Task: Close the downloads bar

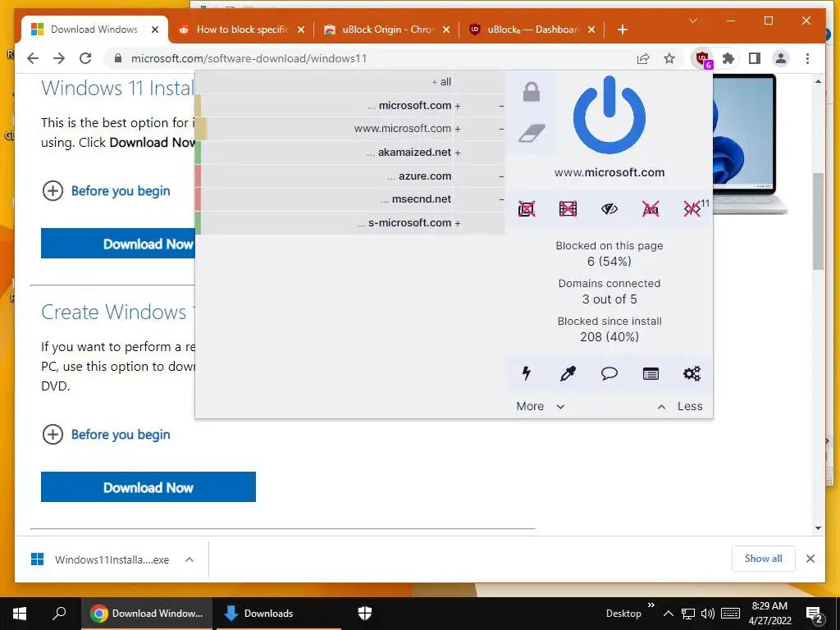Action: 810,559
